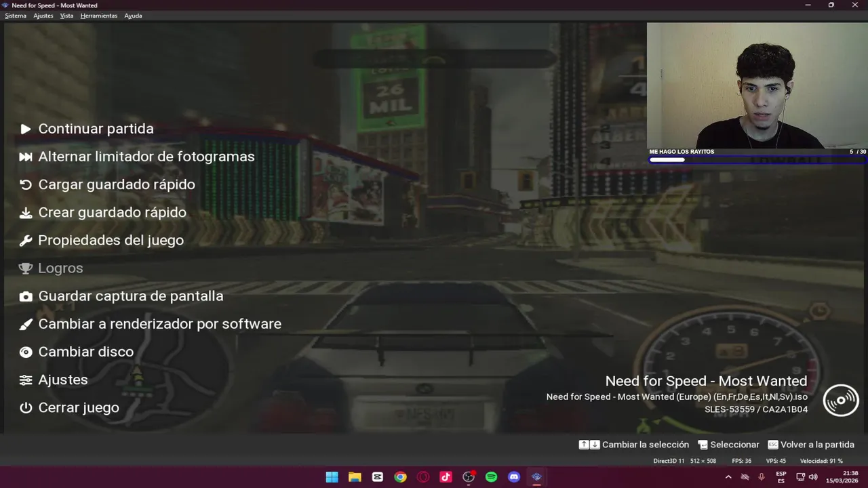Open TikTok from the taskbar
This screenshot has height=488, width=868.
point(446,477)
